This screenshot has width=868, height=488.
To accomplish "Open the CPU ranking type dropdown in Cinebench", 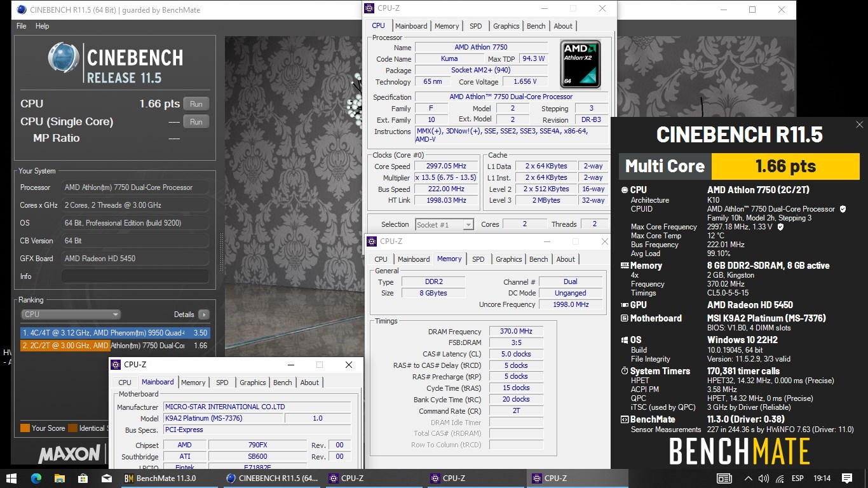I will (x=71, y=314).
